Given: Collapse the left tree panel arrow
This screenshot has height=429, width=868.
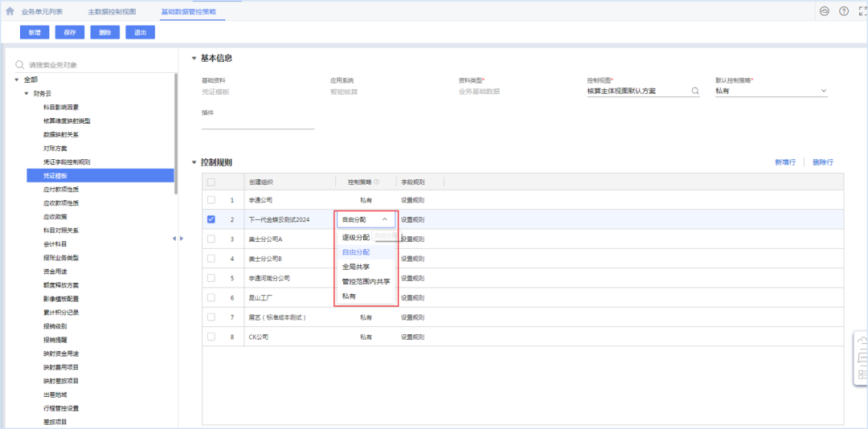Looking at the screenshot, I should tap(174, 238).
